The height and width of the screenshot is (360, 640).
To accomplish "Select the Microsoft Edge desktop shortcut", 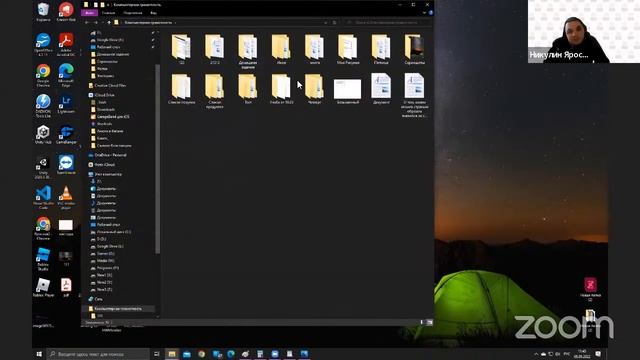I will pos(66,75).
